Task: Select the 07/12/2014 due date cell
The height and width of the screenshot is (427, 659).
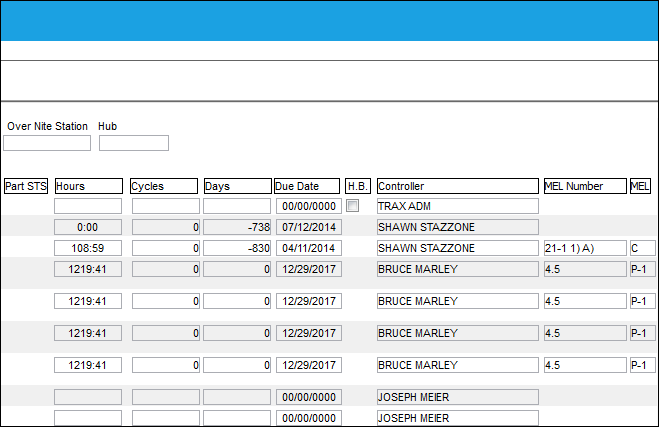Action: pyautogui.click(x=309, y=227)
